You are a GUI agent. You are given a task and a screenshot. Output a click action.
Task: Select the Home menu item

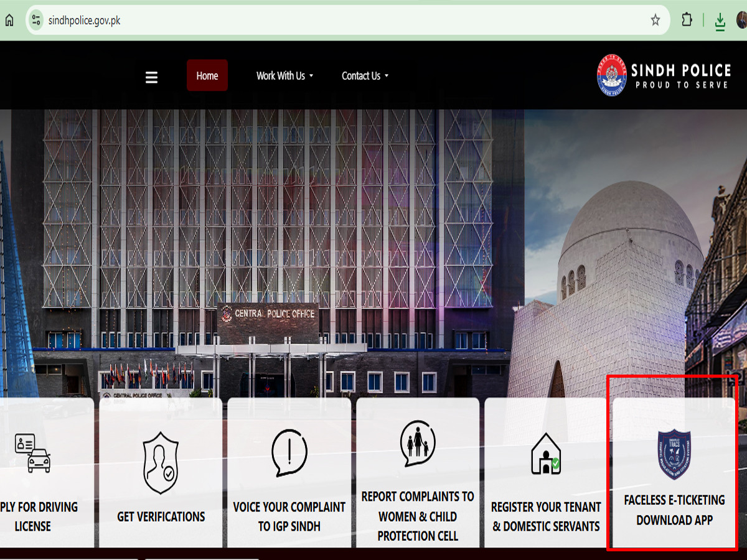(x=207, y=76)
